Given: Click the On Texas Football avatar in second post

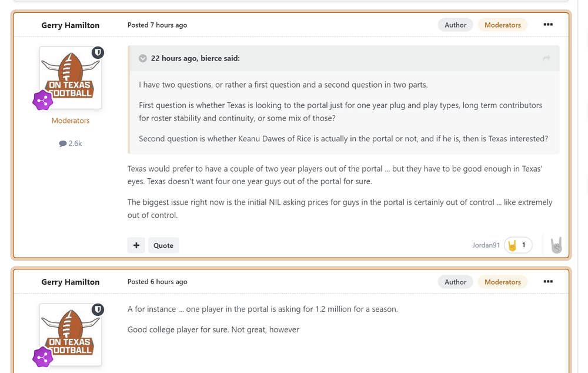Looking at the screenshot, I should (x=71, y=335).
